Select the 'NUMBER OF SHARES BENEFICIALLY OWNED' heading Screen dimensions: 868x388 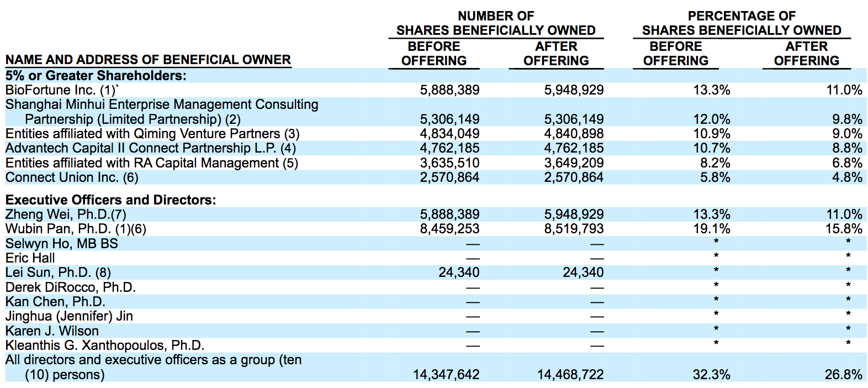(x=496, y=23)
